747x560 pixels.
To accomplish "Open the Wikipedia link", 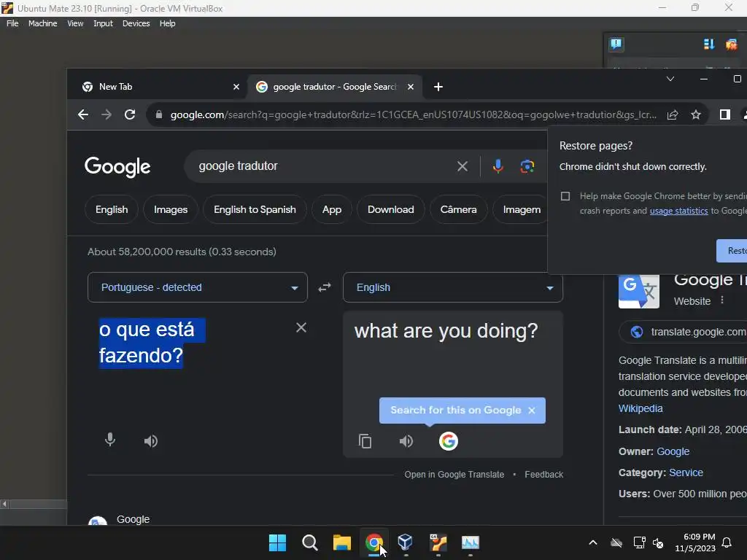I will pos(640,408).
